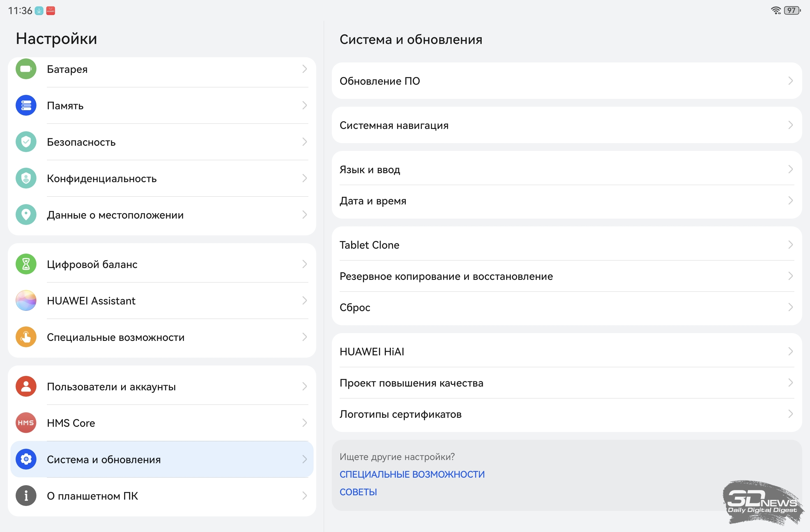Viewport: 810px width, 532px height.
Task: Click the blue Memory storage icon
Action: (26, 106)
